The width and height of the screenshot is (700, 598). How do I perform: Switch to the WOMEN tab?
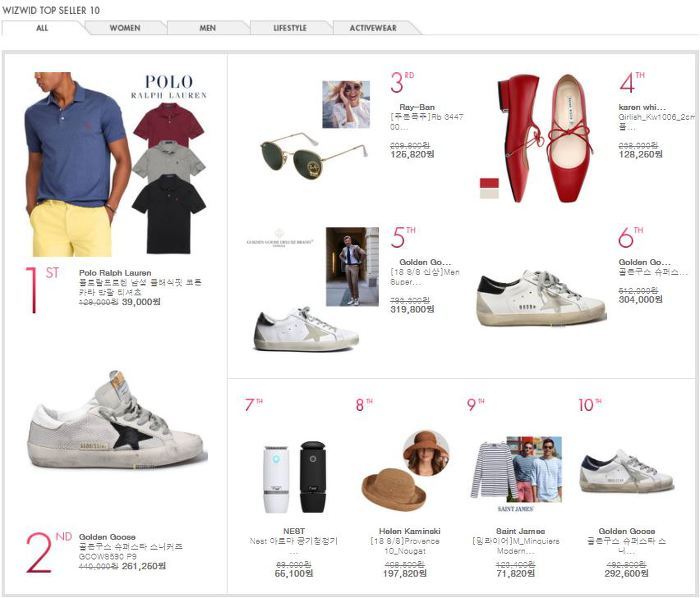pyautogui.click(x=125, y=28)
